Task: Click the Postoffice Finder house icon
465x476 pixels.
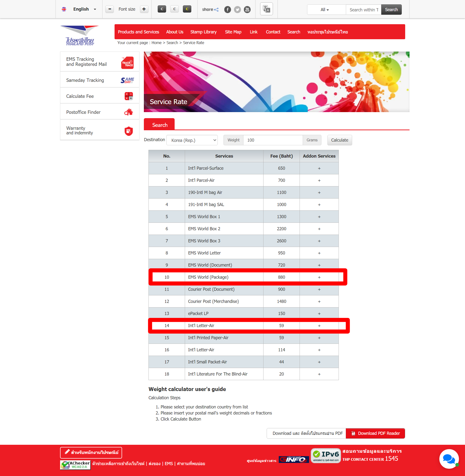Action: click(x=128, y=112)
